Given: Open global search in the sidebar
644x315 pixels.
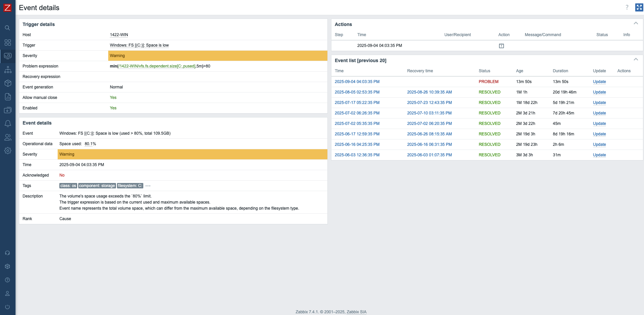Looking at the screenshot, I should point(7,28).
